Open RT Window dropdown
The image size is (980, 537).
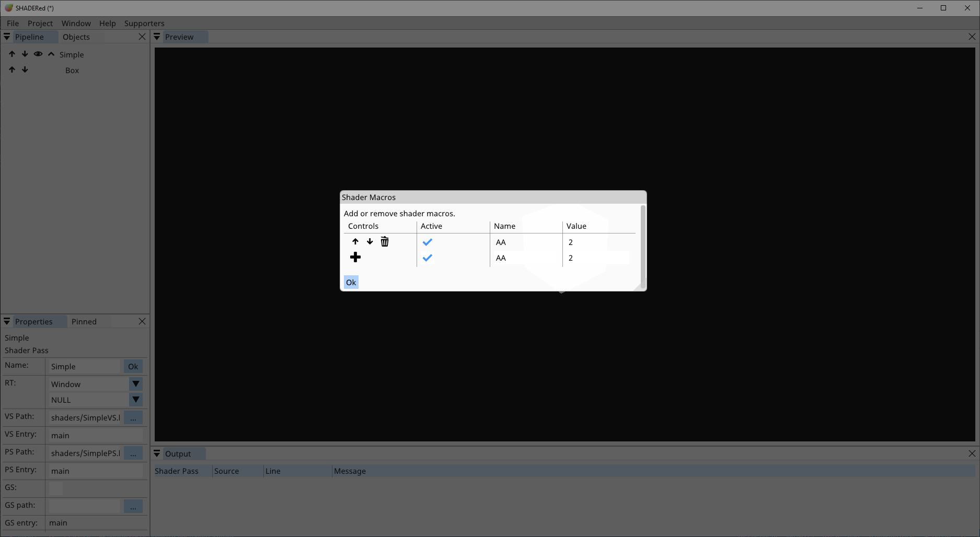point(136,384)
